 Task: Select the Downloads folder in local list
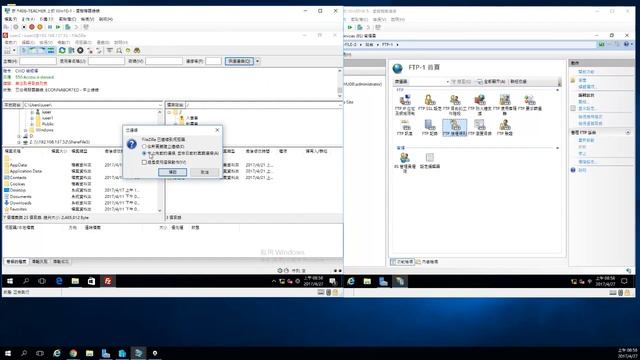pos(20,203)
